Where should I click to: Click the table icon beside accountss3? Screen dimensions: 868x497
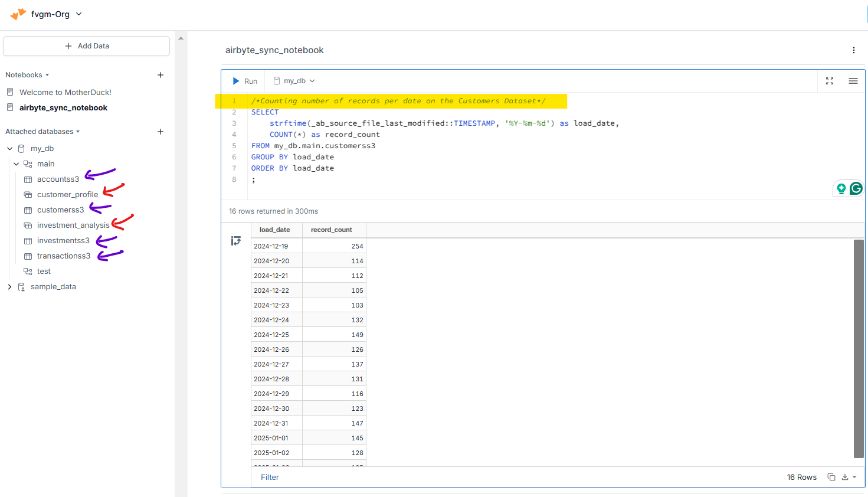(x=28, y=179)
